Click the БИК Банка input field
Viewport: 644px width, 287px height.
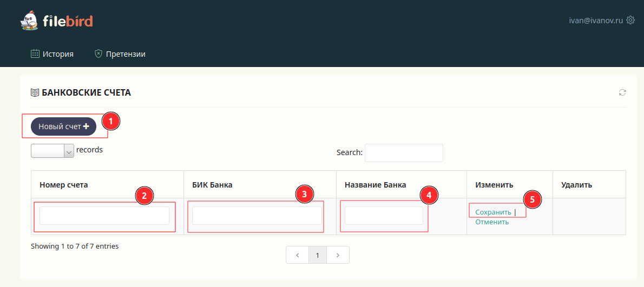coord(257,216)
